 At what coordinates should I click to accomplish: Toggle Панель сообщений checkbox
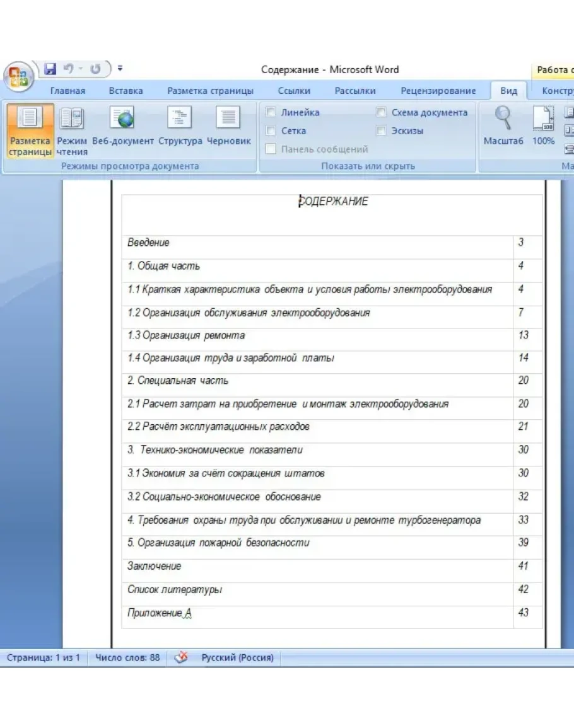pyautogui.click(x=271, y=149)
